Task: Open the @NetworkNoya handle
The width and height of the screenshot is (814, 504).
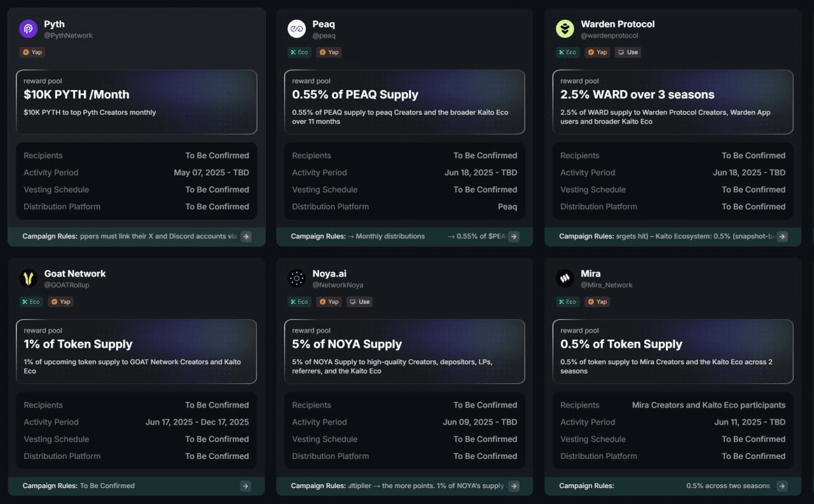Action: (x=338, y=285)
